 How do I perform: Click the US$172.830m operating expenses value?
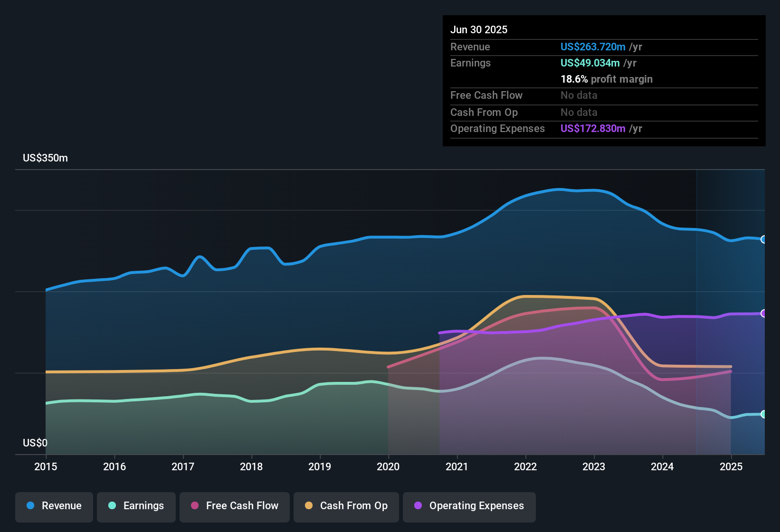pos(592,128)
